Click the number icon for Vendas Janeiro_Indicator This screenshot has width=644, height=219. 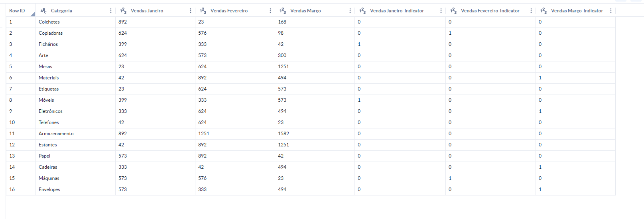(362, 11)
